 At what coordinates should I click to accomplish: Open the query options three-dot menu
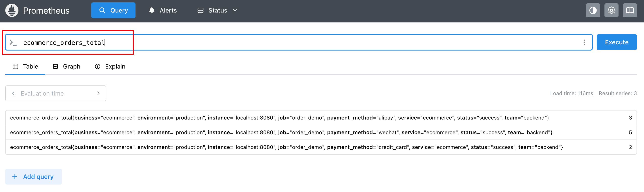pos(584,42)
